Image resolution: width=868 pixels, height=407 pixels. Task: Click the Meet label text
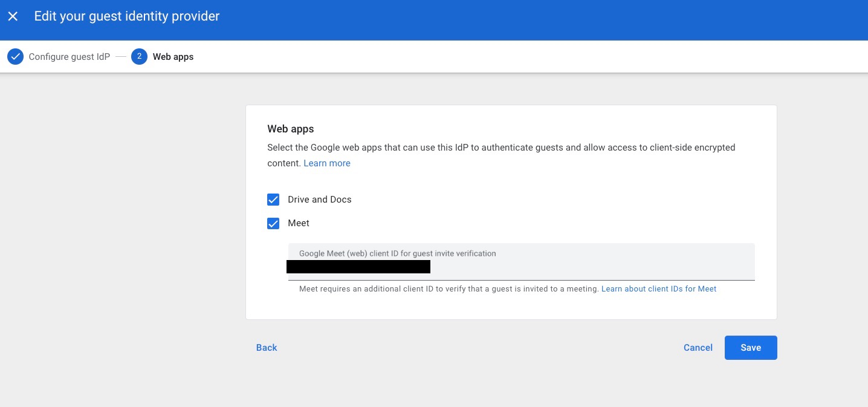pyautogui.click(x=299, y=223)
